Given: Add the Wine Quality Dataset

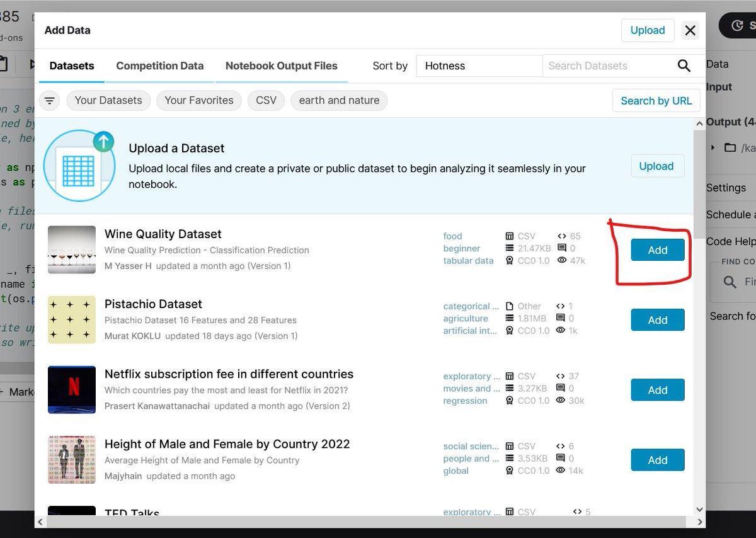Looking at the screenshot, I should [658, 250].
